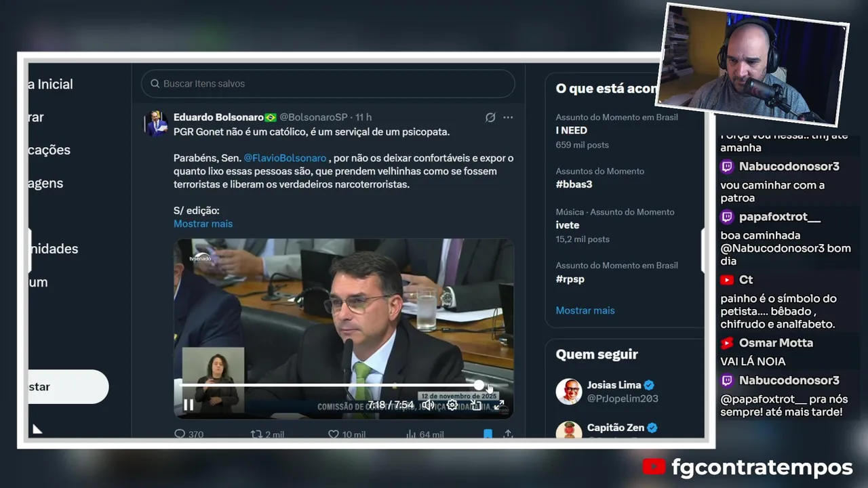Open Capitão Zen suggested profile
Image resolution: width=868 pixels, height=488 pixels.
[616, 428]
